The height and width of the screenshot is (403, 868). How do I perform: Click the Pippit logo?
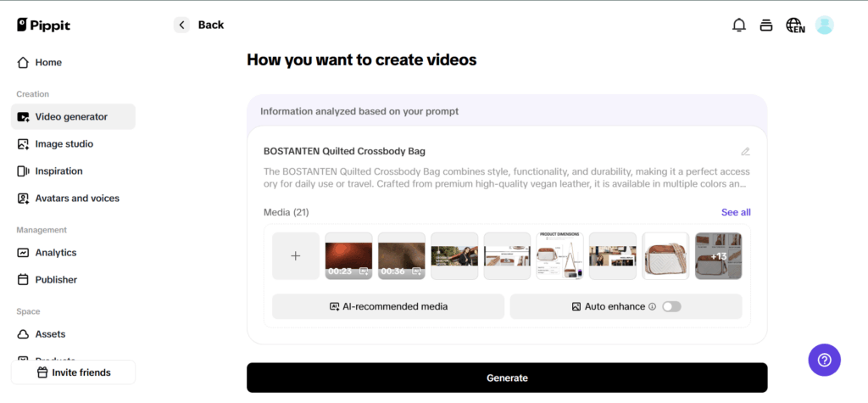tap(44, 25)
